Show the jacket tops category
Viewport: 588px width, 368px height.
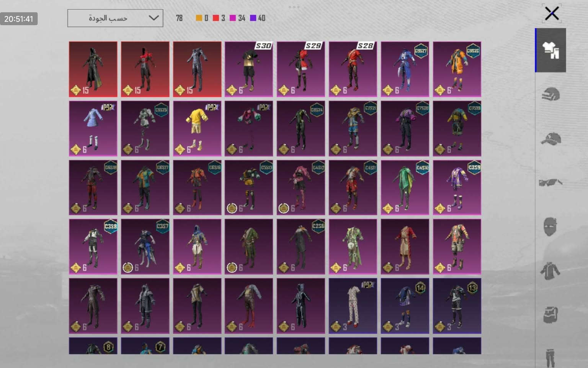[x=550, y=271]
